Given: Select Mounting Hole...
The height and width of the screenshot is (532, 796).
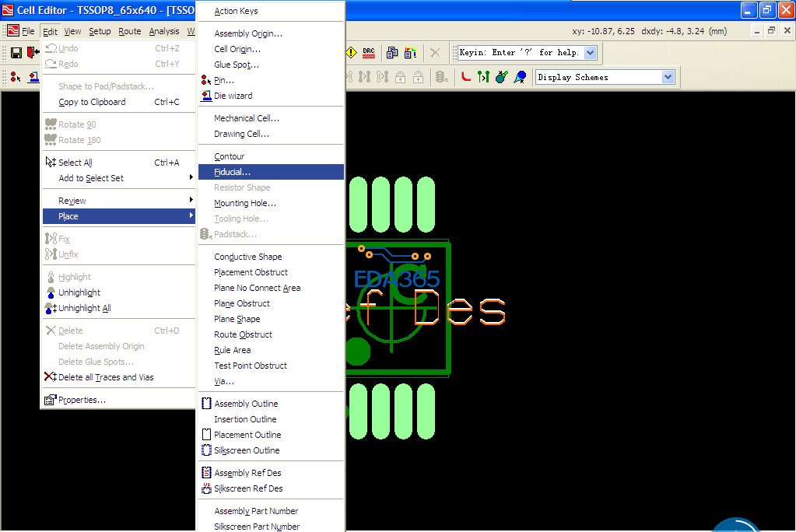Looking at the screenshot, I should [271, 203].
